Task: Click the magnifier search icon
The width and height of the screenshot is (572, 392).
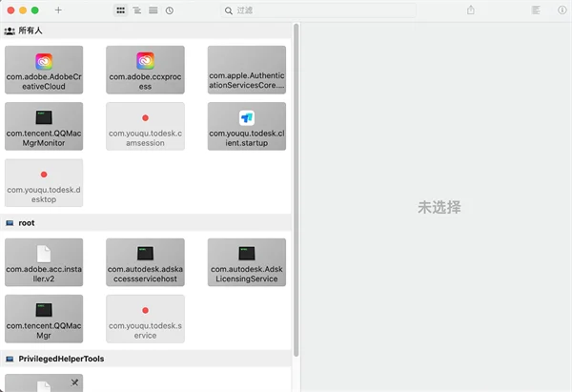Action: pyautogui.click(x=229, y=10)
